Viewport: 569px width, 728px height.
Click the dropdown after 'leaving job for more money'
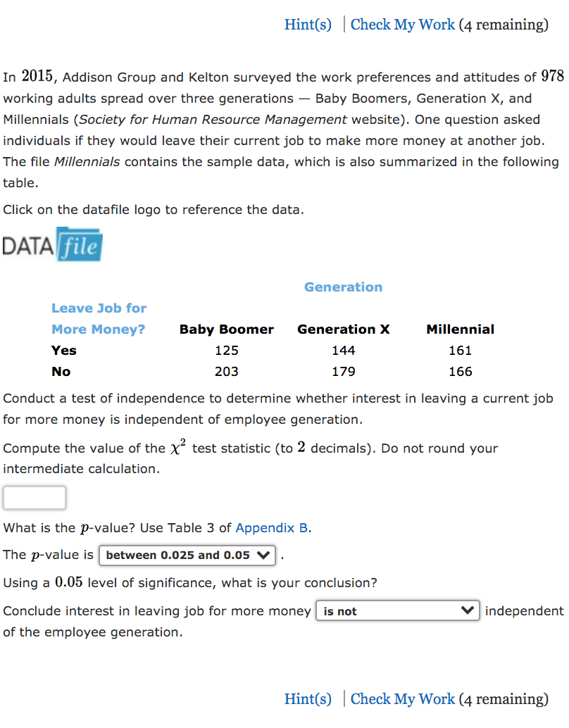tap(397, 610)
